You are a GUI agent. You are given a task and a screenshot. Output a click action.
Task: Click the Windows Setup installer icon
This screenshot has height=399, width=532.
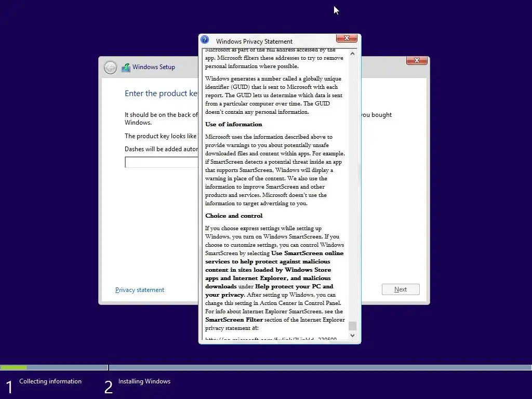tap(126, 67)
